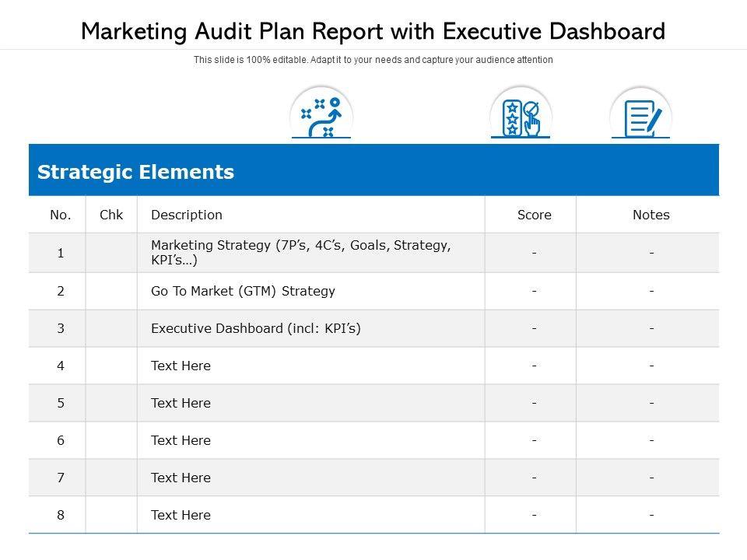Check the Chk cell for row 3
The width and height of the screenshot is (747, 560).
[111, 328]
